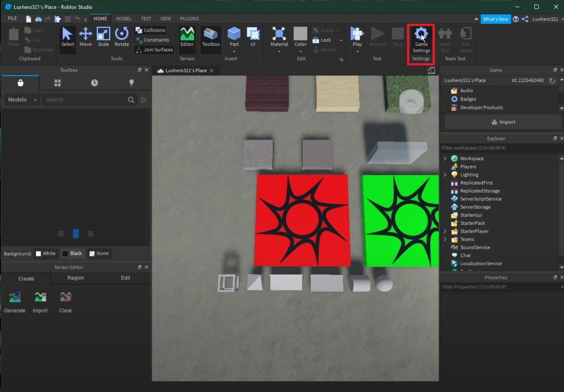Switch to the MODEL ribbon tab
Screen dimensions: 564x392
[x=124, y=19]
